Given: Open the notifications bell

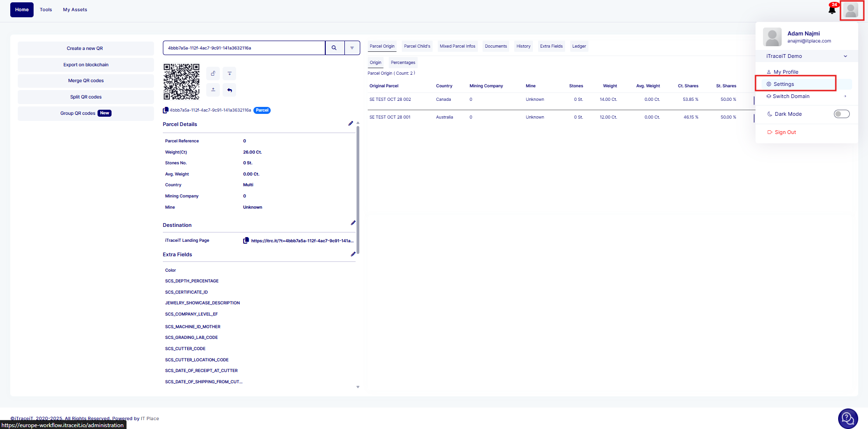Looking at the screenshot, I should coord(832,10).
